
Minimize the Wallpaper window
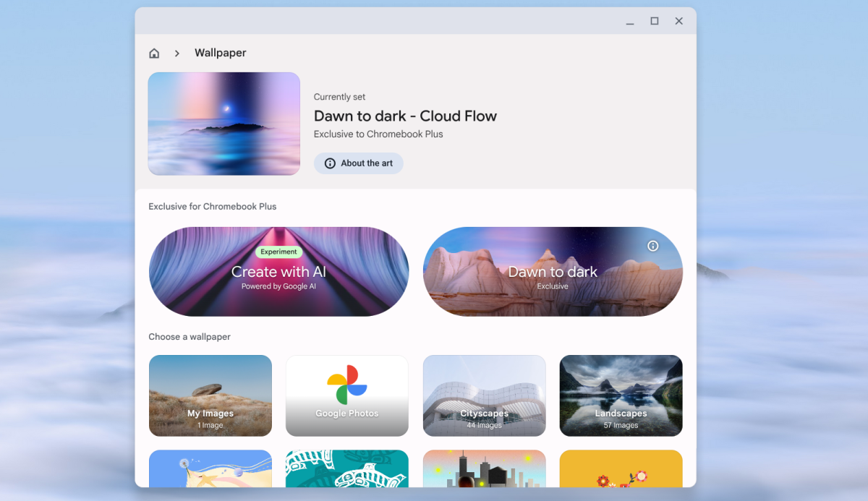click(630, 22)
